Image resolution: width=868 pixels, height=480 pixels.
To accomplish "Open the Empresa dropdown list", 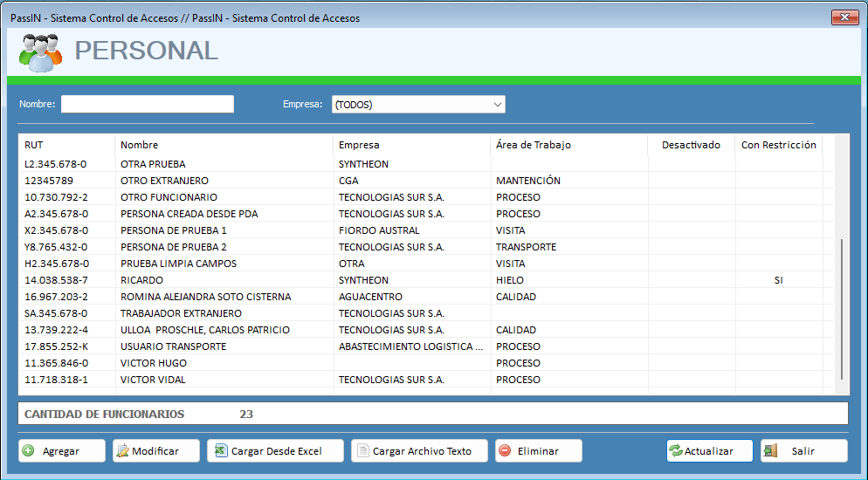I will point(497,105).
